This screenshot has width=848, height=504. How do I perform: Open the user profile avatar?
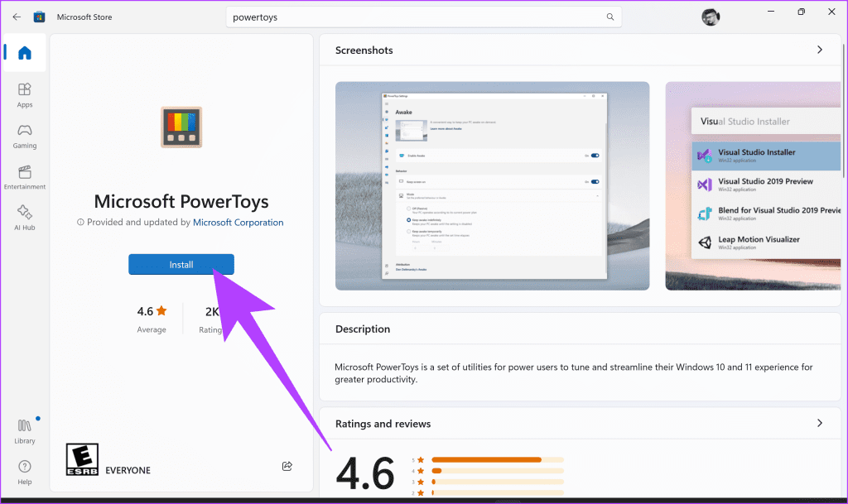(x=711, y=17)
